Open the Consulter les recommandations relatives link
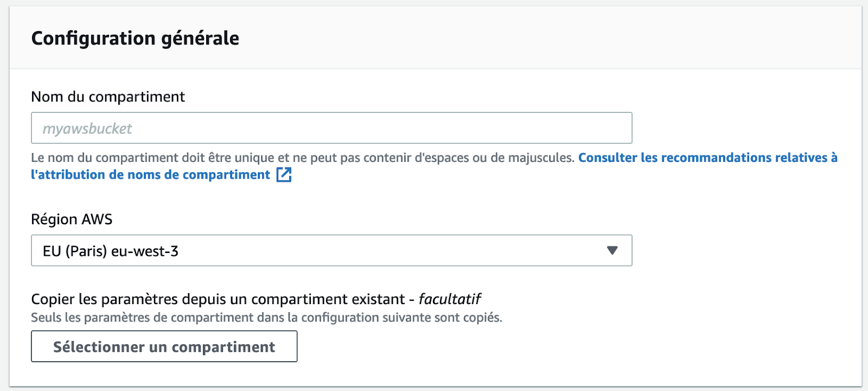This screenshot has height=391, width=868. (x=707, y=157)
